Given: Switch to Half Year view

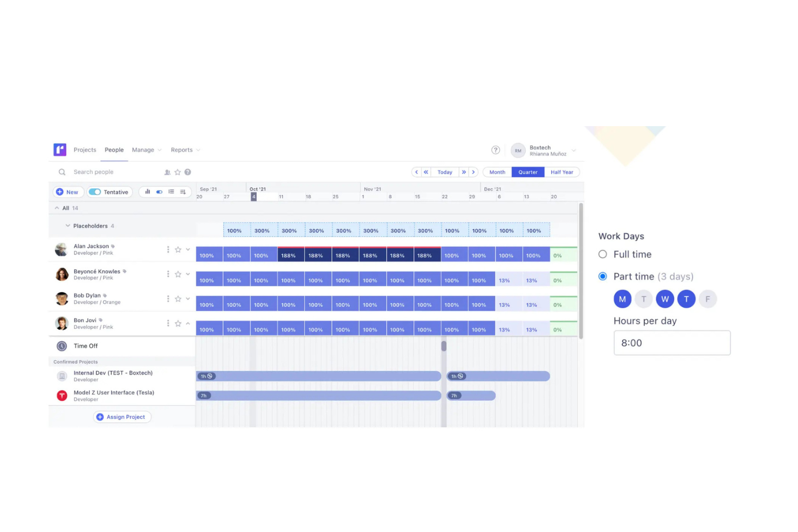Looking at the screenshot, I should [562, 172].
